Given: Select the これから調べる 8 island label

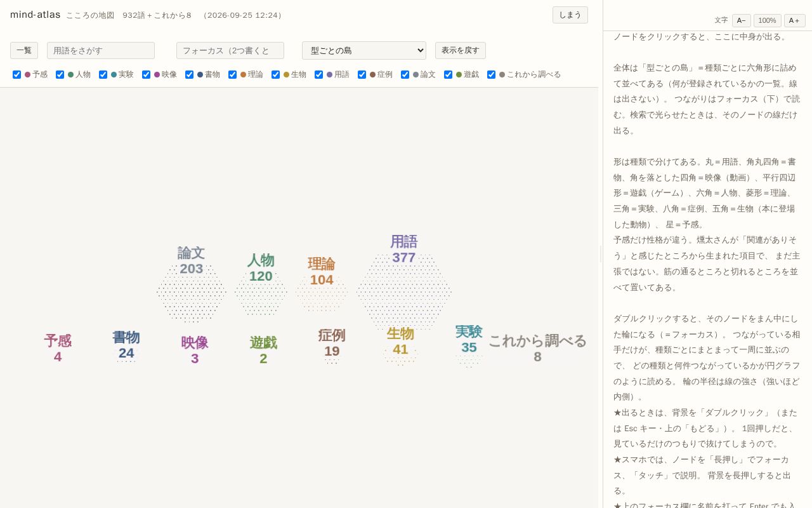Looking at the screenshot, I should (537, 349).
